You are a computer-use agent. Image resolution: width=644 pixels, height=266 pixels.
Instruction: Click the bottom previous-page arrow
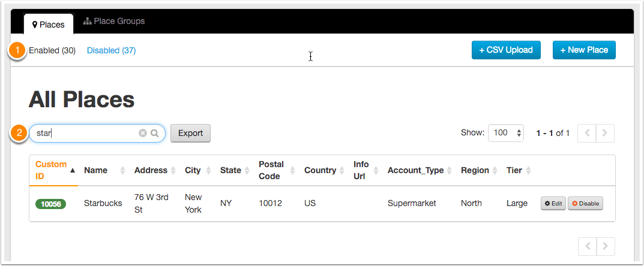coord(587,246)
